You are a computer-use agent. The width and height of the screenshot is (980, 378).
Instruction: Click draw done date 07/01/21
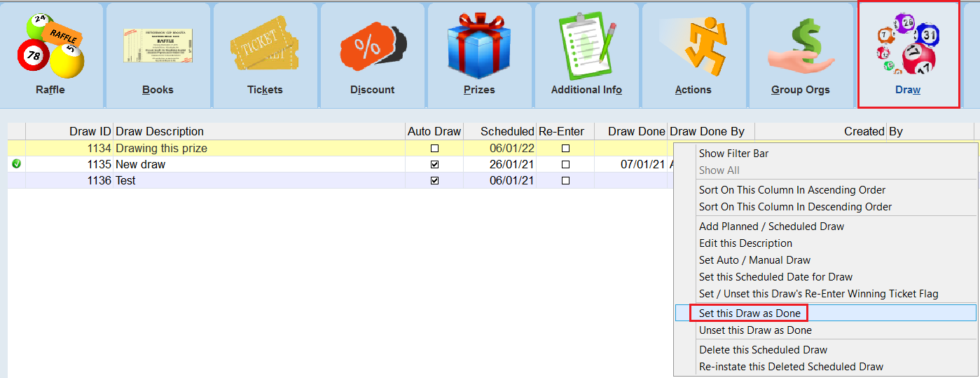tap(631, 164)
